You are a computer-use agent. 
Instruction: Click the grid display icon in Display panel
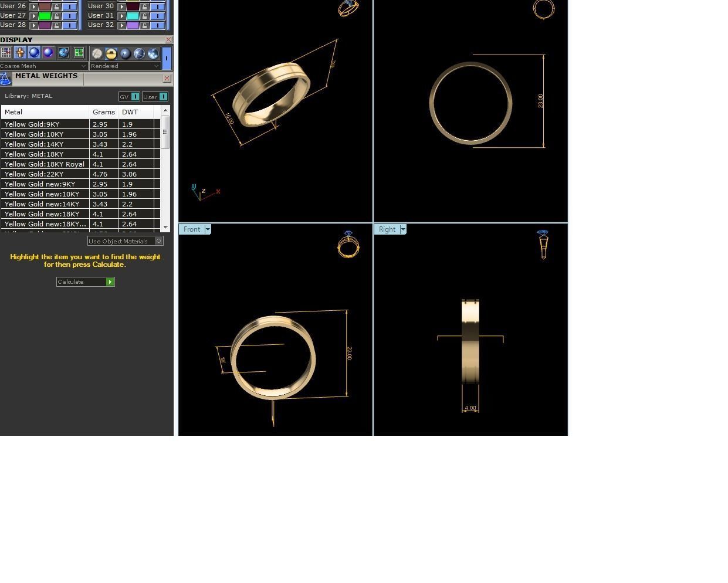pyautogui.click(x=6, y=53)
